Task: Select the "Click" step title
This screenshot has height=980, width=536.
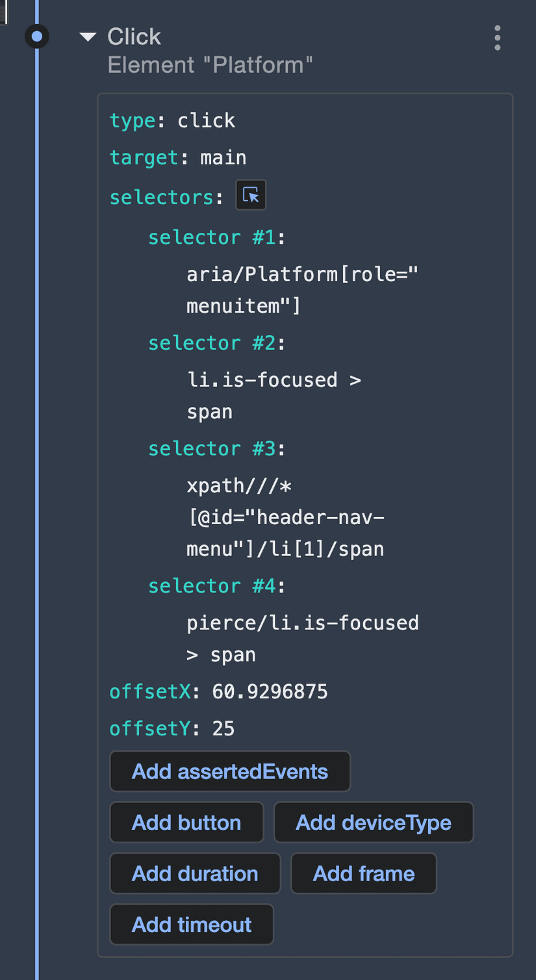Action: point(134,36)
